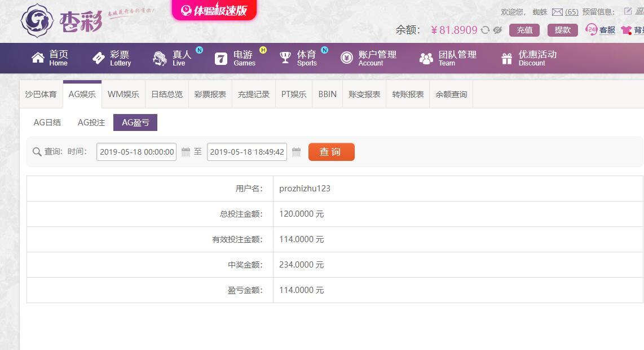Open Lottery ticket icon menu
The height and width of the screenshot is (350, 644).
point(99,58)
